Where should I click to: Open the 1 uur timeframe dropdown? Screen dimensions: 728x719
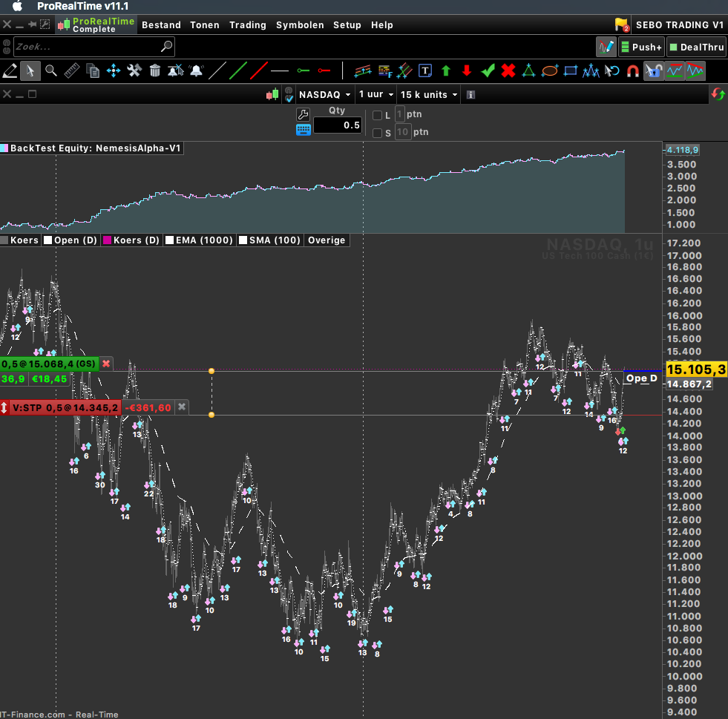coord(376,95)
